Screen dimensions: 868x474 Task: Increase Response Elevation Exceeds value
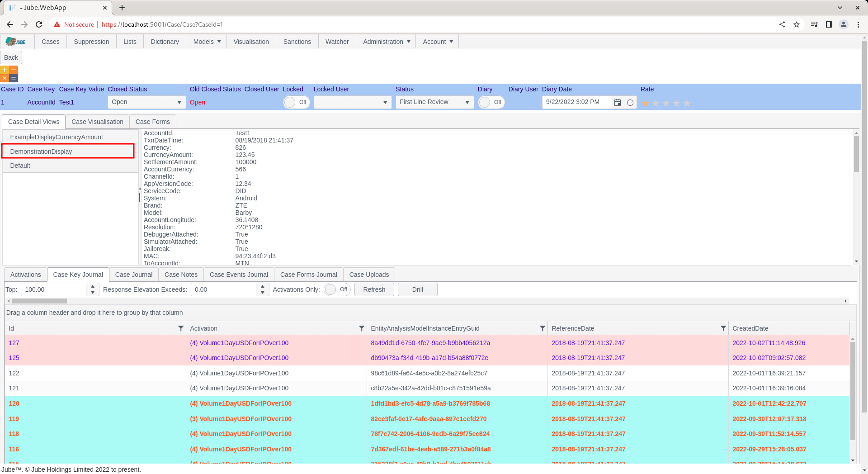[x=263, y=286]
